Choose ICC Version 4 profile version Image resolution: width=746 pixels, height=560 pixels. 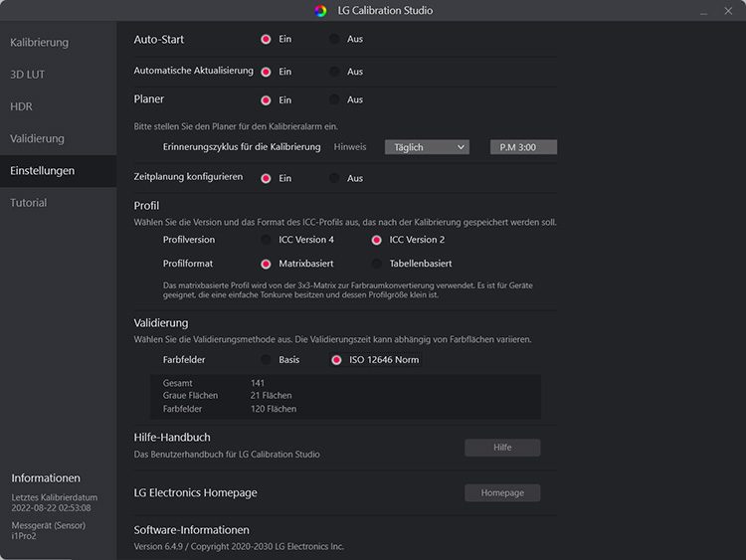point(266,240)
